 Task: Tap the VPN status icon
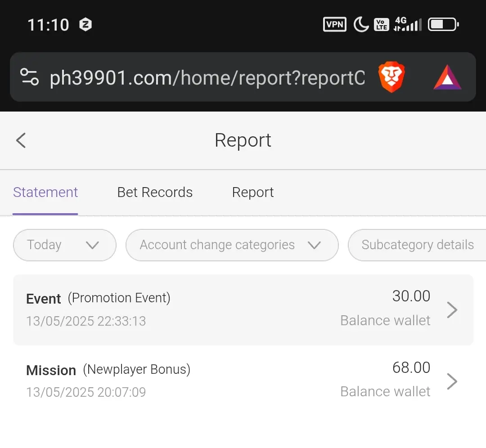[335, 24]
